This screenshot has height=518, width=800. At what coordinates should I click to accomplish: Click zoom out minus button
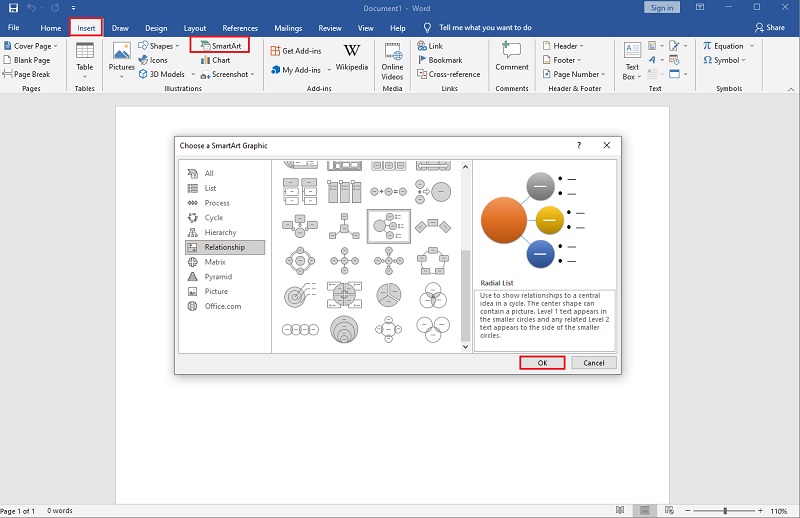click(x=688, y=510)
